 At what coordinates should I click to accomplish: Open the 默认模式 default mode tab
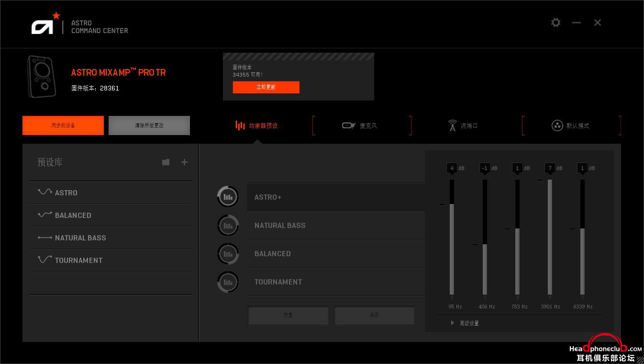coord(571,125)
